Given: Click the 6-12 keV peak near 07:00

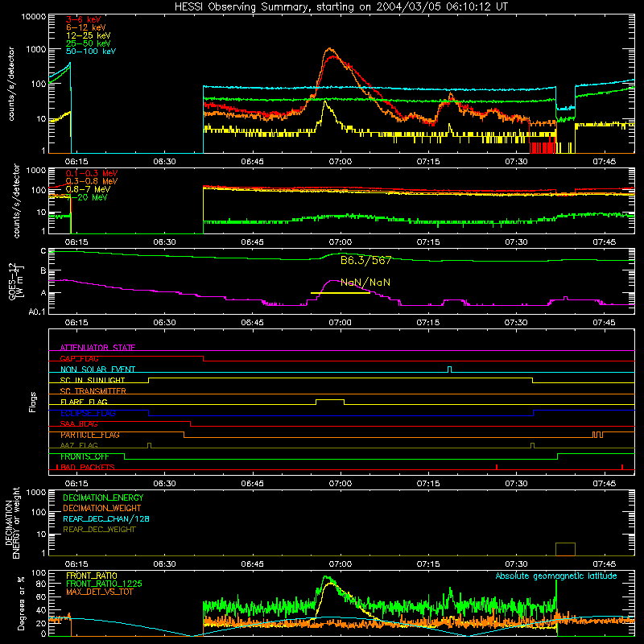Looking at the screenshot, I should (329, 49).
